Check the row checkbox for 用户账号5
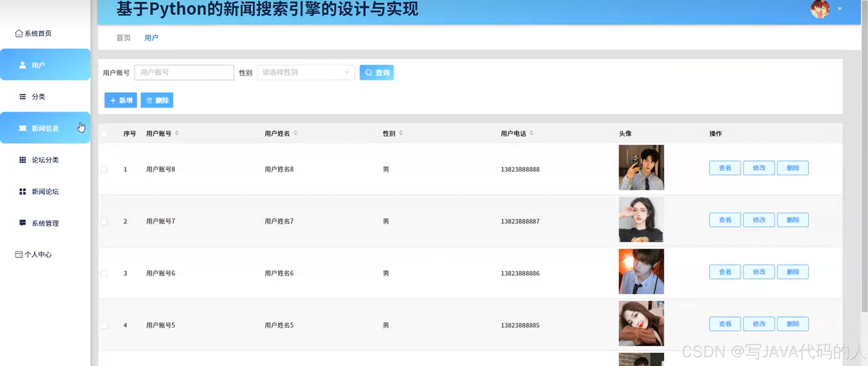Screen dimensions: 868x366 coord(104,326)
